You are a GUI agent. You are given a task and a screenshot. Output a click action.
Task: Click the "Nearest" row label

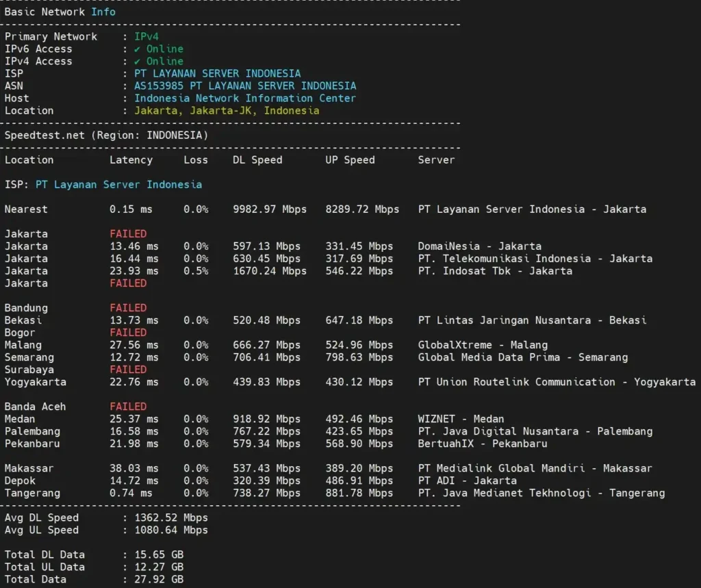(26, 209)
